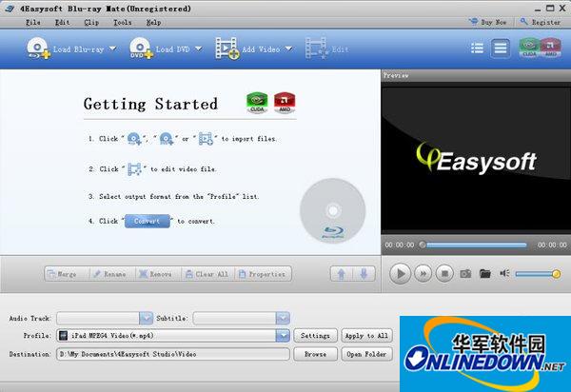This screenshot has width=571, height=392.
Task: Expand the Add Video dropdown arrow
Action: (288, 49)
